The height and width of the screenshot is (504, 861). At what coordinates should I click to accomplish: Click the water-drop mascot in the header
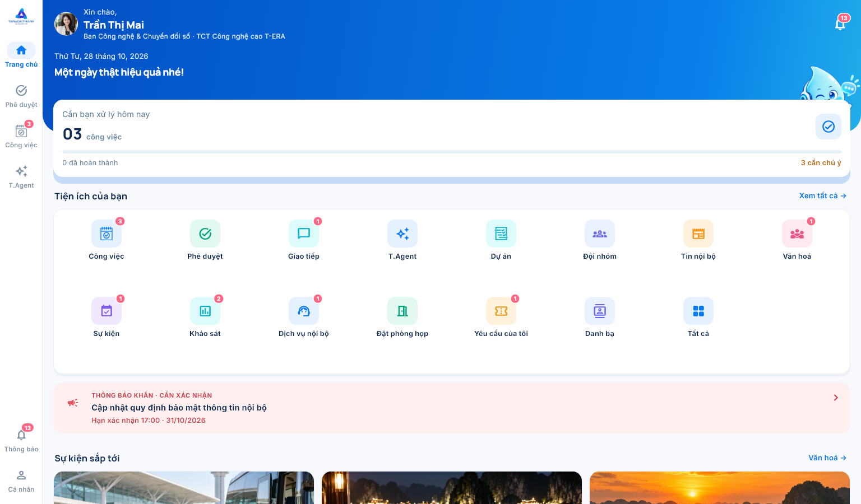pyautogui.click(x=828, y=84)
